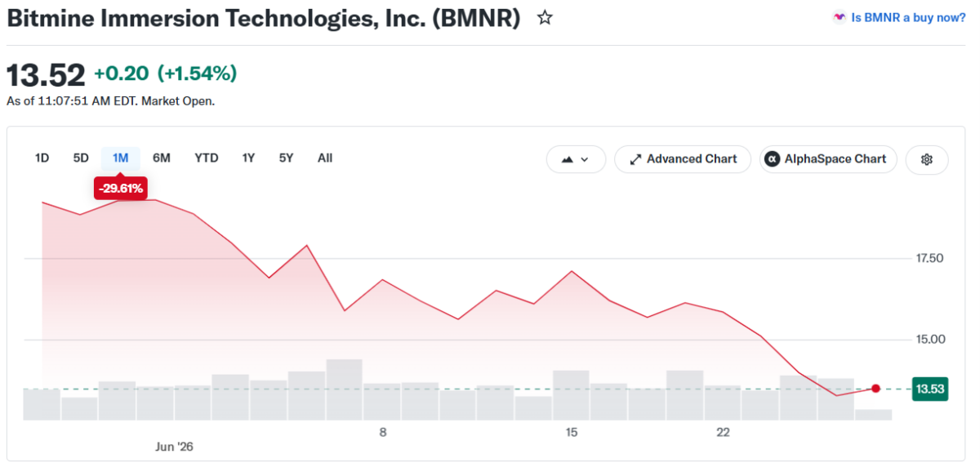Click the (+1.54%) percent change value
Viewport: 980px width, 463px height.
pos(197,73)
